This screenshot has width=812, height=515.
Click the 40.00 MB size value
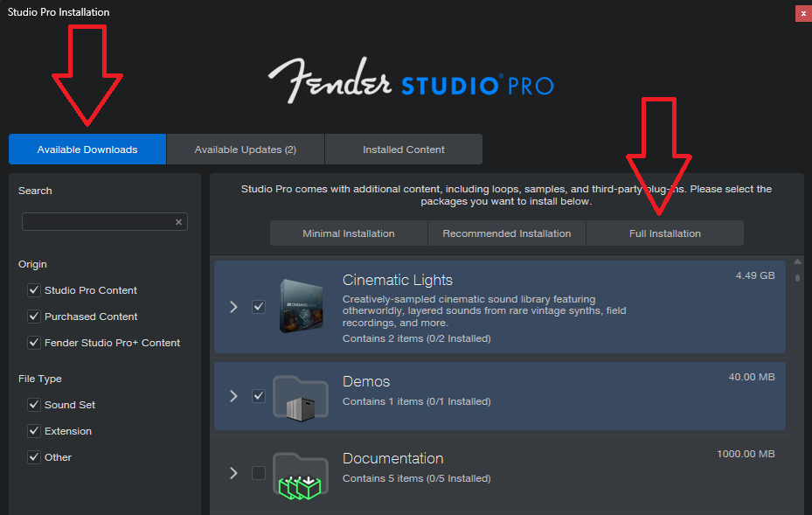click(x=752, y=377)
